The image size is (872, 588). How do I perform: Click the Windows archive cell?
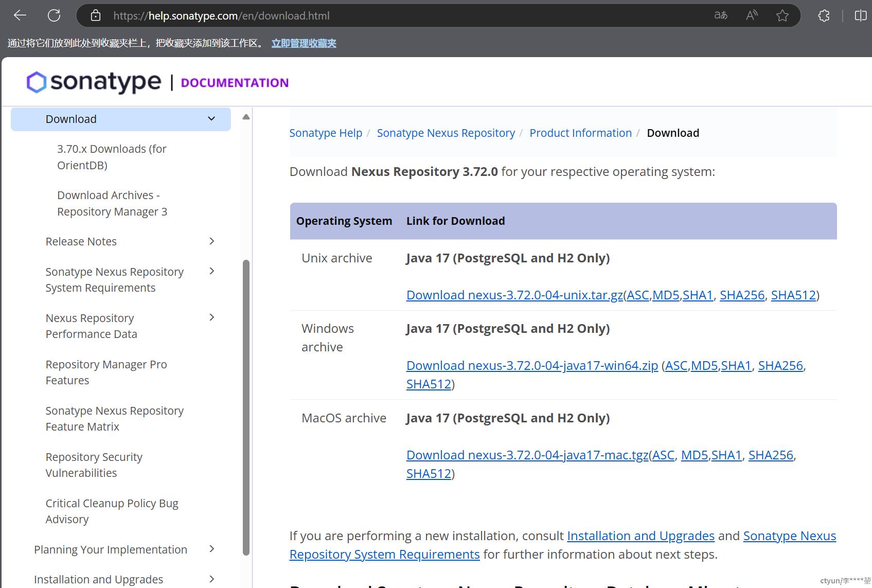pos(327,337)
